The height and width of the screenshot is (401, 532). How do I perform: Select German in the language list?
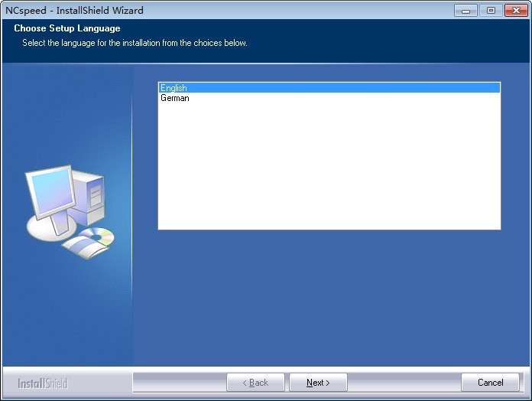pos(329,98)
